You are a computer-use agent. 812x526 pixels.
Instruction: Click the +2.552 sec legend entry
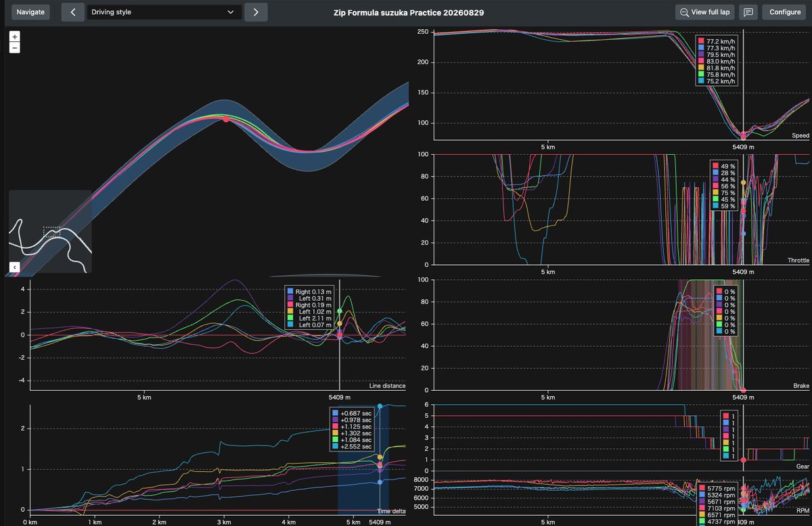pos(353,447)
